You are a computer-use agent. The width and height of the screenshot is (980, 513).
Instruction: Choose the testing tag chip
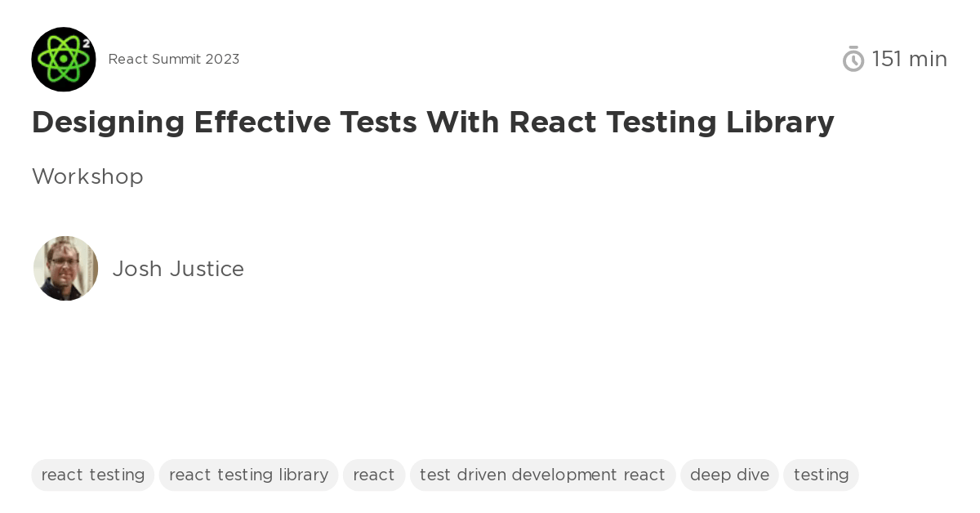821,475
